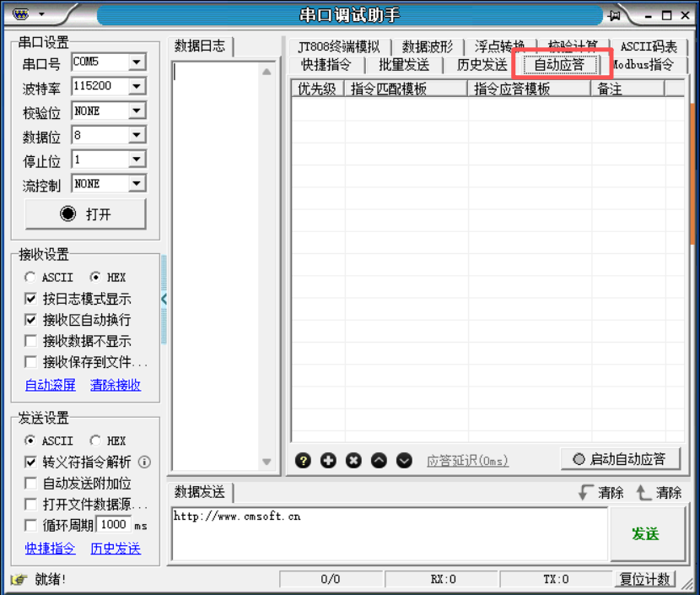Delete the rule with the X circle icon
This screenshot has height=595, width=700.
(353, 461)
